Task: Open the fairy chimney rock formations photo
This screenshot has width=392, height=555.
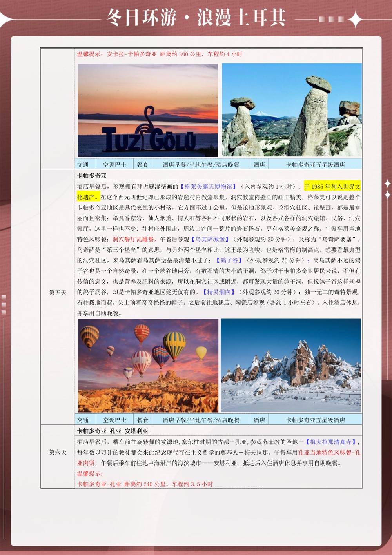Action: coord(292,110)
